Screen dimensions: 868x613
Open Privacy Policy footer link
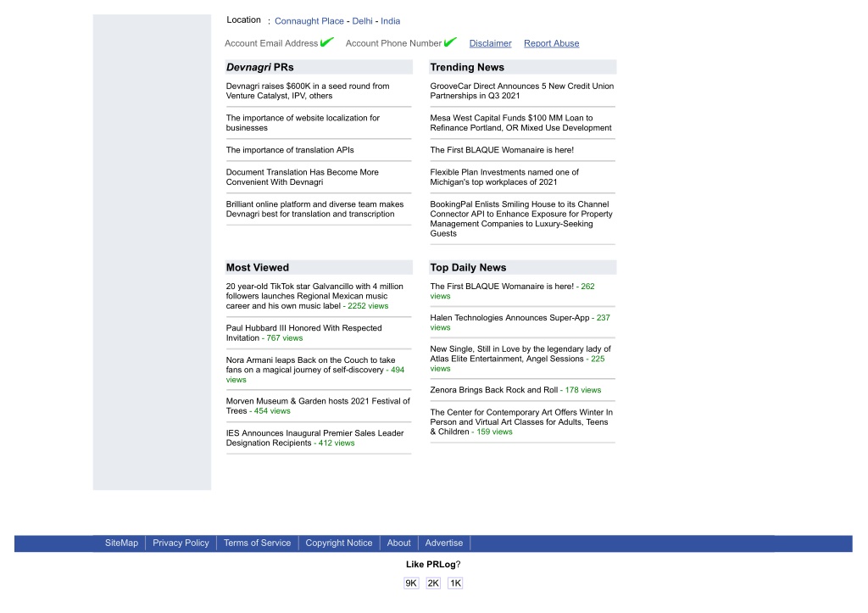[x=181, y=543]
